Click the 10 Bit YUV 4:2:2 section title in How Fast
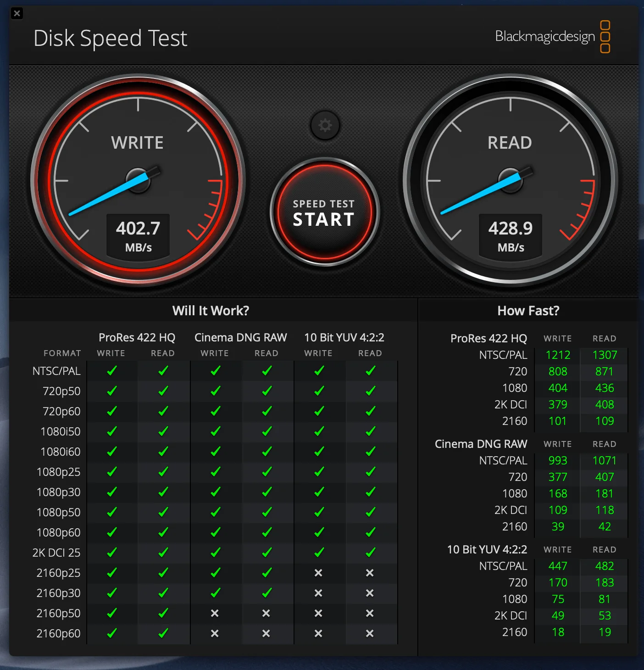The width and height of the screenshot is (644, 670). coord(487,549)
